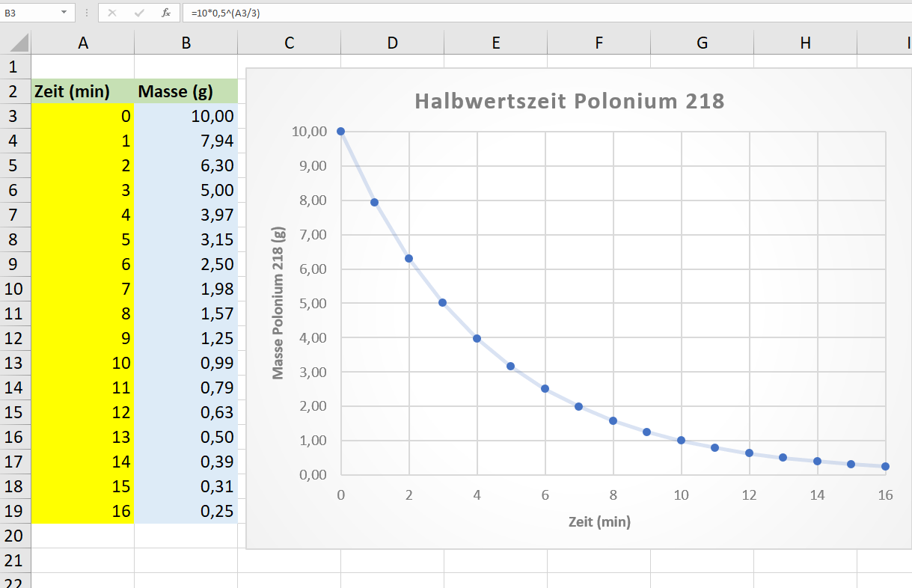This screenshot has width=912, height=588.
Task: Click chart title "Halbwertszeit Polonium 218"
Action: coord(569,101)
